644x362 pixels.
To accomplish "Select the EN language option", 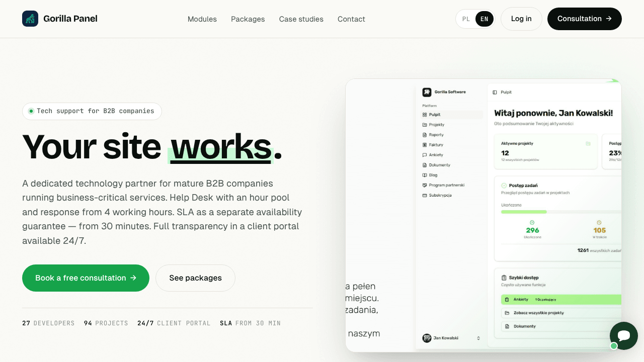I will (484, 19).
